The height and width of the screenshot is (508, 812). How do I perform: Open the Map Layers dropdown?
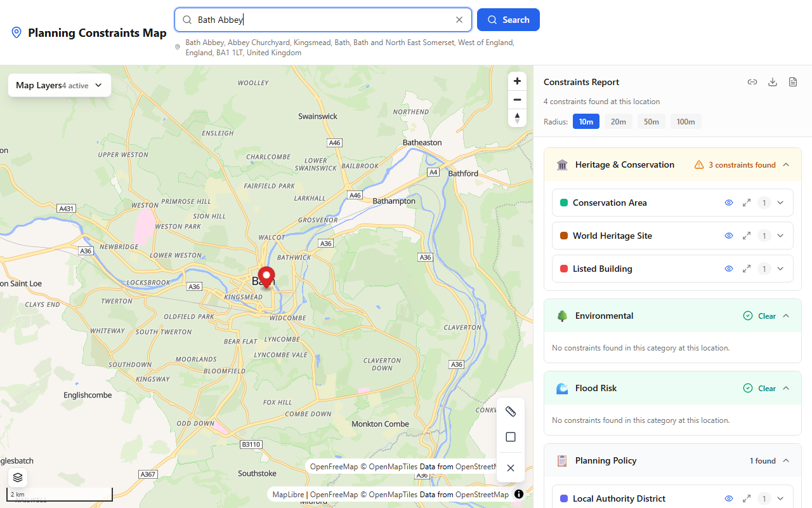pos(60,85)
